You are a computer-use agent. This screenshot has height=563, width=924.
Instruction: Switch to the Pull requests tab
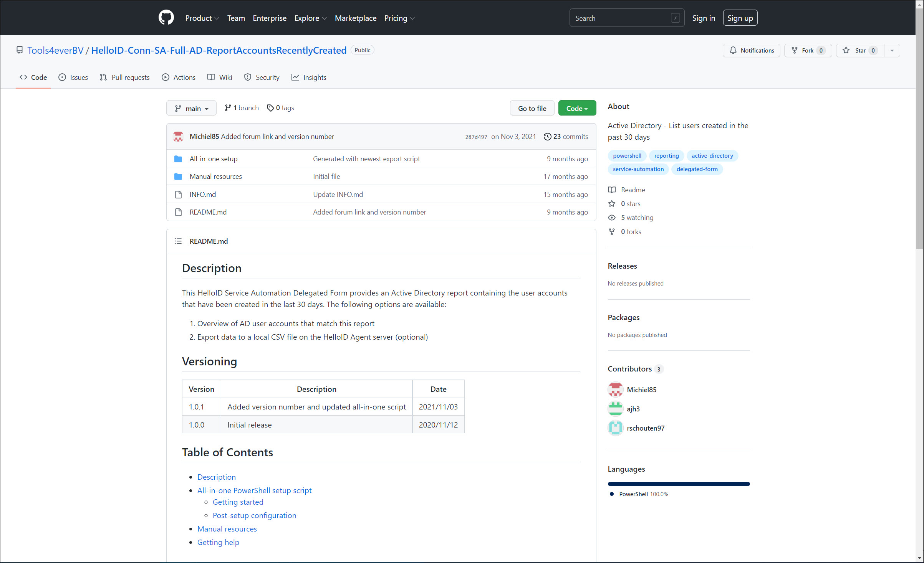[124, 77]
